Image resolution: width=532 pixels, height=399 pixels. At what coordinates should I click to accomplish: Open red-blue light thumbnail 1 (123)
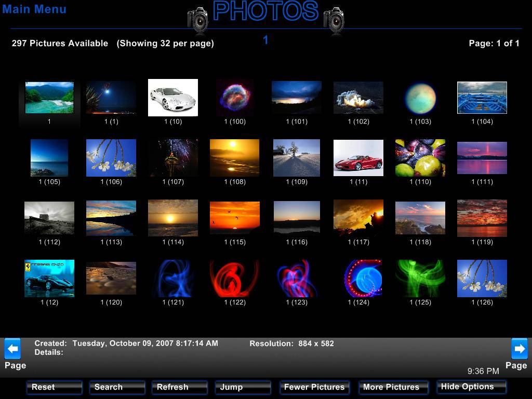coord(297,278)
